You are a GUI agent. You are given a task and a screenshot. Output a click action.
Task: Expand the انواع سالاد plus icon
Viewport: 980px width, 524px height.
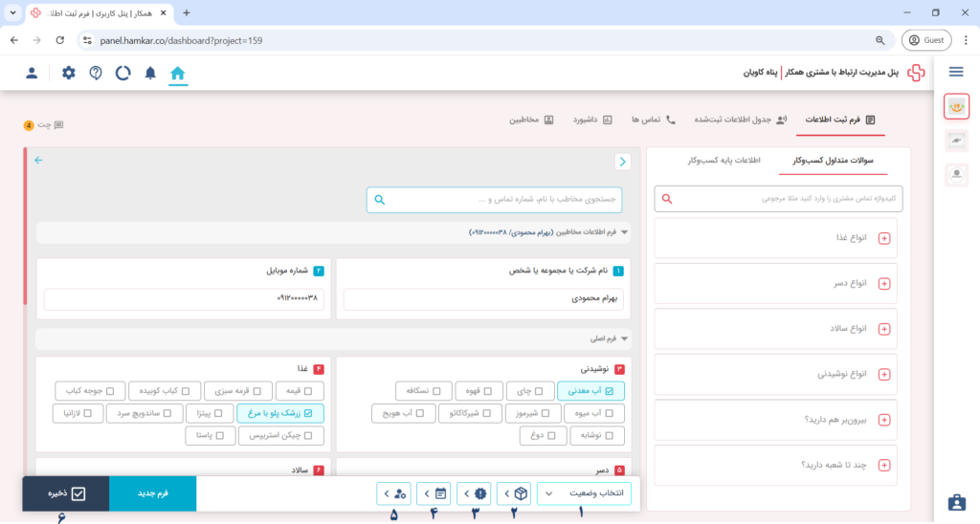tap(884, 329)
